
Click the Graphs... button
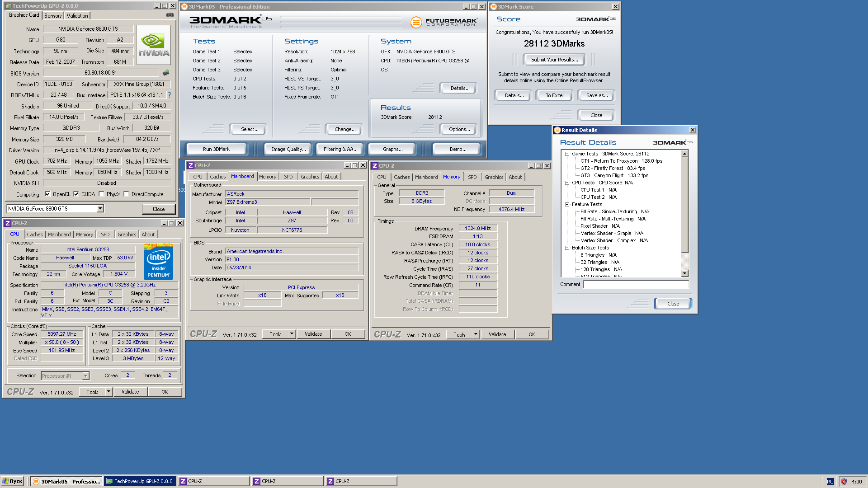pyautogui.click(x=392, y=149)
